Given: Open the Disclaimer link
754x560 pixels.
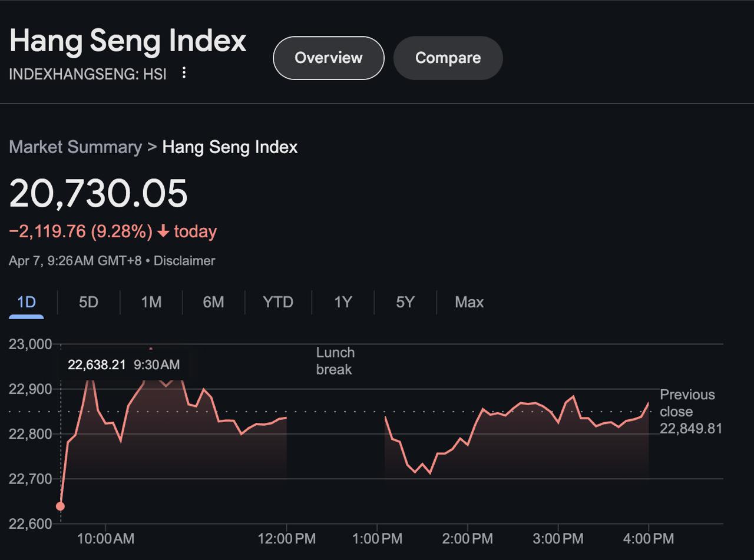Looking at the screenshot, I should (184, 260).
